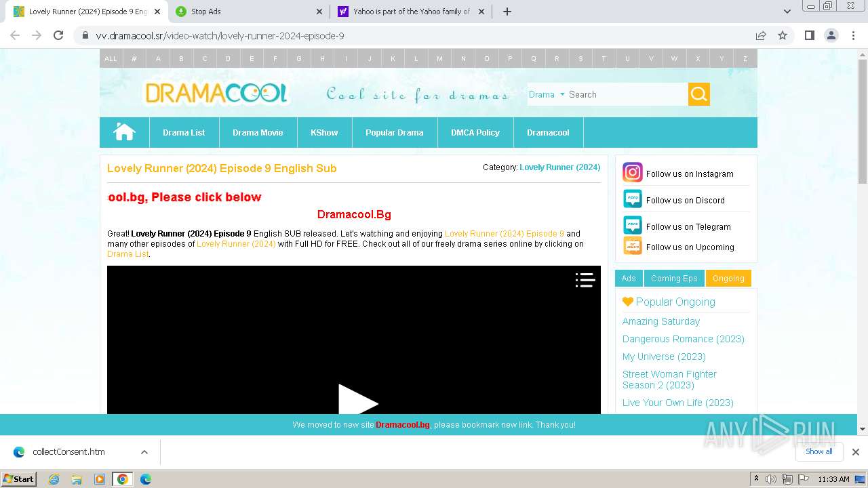Select the Ongoing sidebar tab
This screenshot has width=868, height=488.
(x=728, y=278)
